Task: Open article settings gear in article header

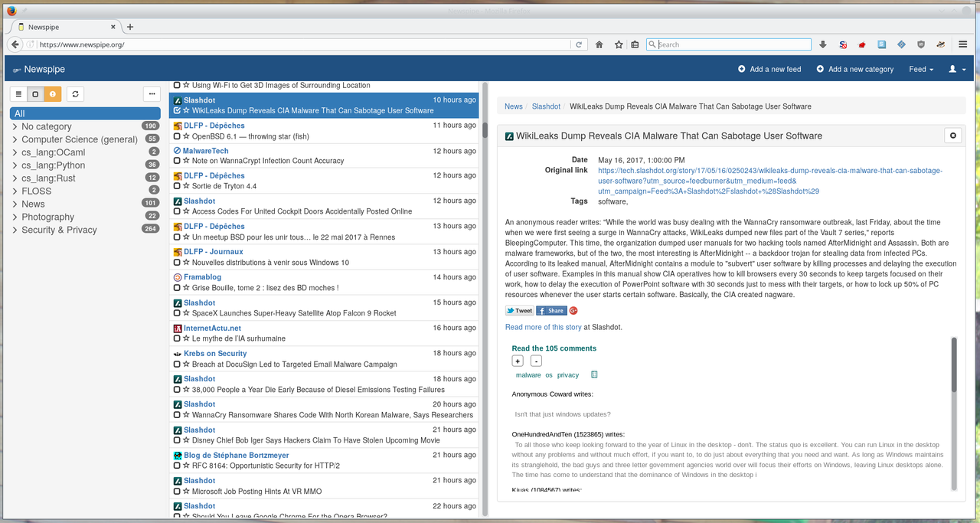Action: pyautogui.click(x=953, y=136)
